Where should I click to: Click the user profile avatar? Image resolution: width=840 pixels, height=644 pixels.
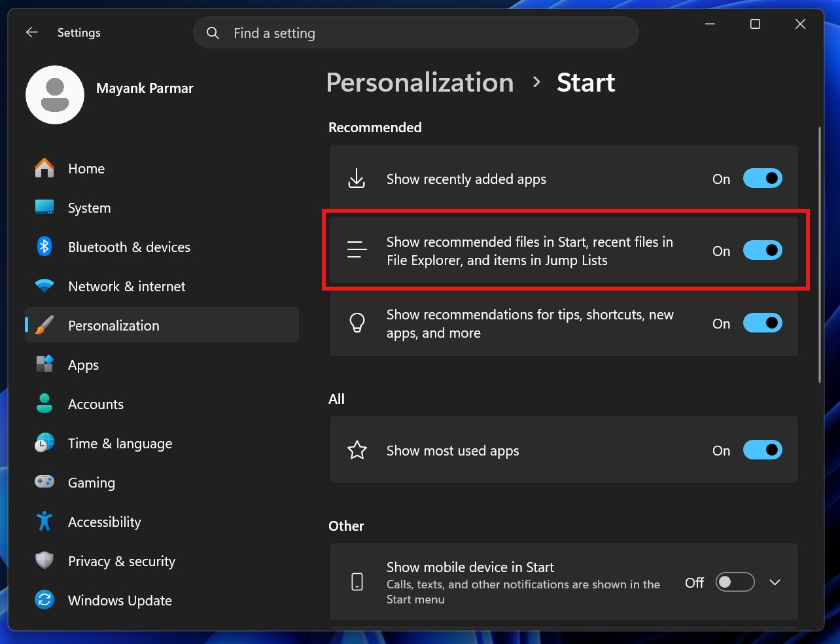(55, 95)
